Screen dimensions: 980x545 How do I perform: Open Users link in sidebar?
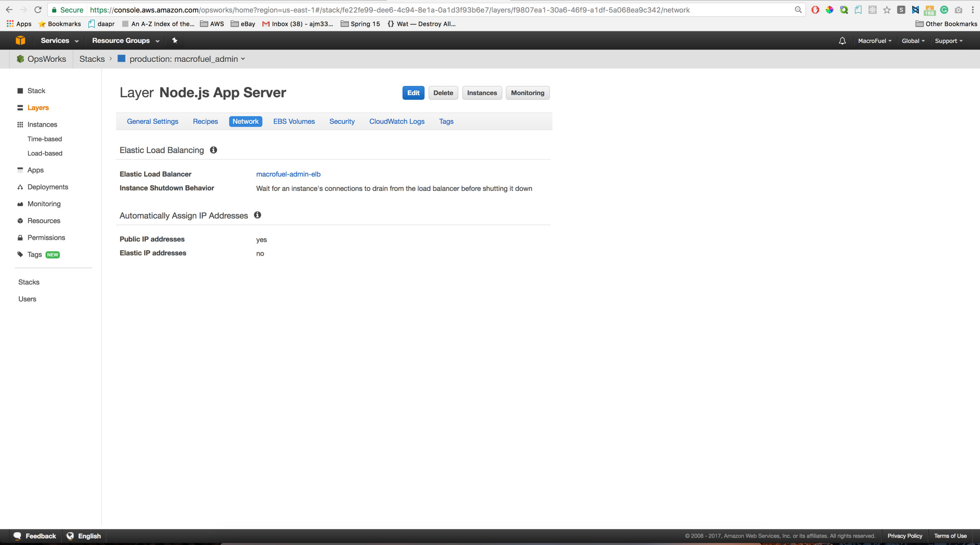tap(27, 299)
